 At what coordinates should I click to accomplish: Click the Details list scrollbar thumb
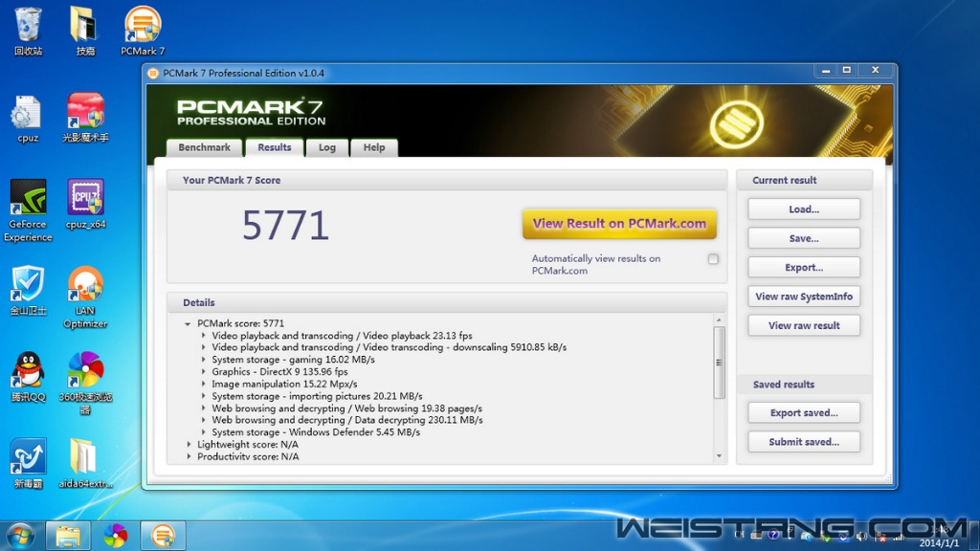[719, 363]
